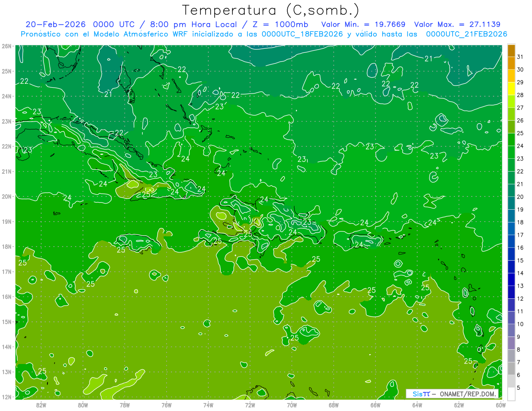Viewport: 532px width, 411px height.
Task: Click the "0000UTC_21FEB2026" valid-until time
Action: pos(466,34)
